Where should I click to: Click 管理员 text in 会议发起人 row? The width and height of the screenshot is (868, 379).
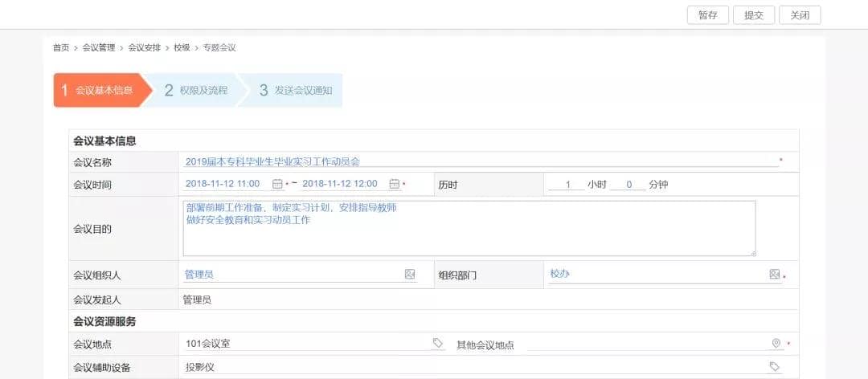coord(197,300)
